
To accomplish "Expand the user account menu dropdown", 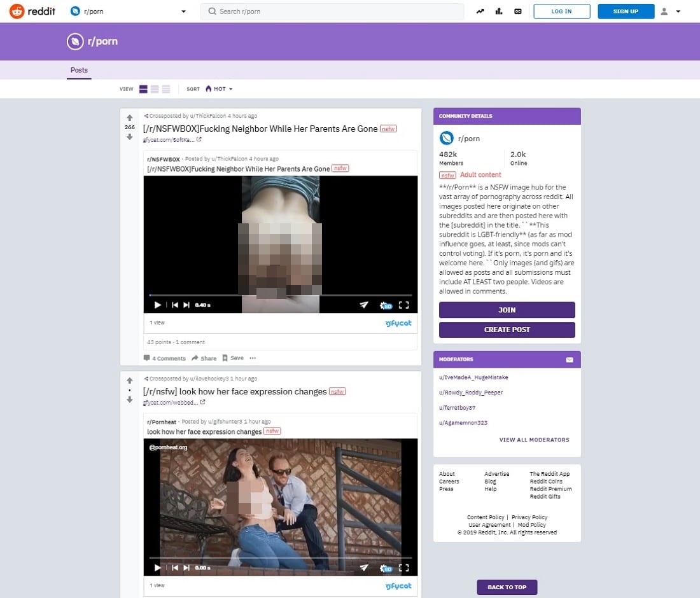I will pos(671,11).
